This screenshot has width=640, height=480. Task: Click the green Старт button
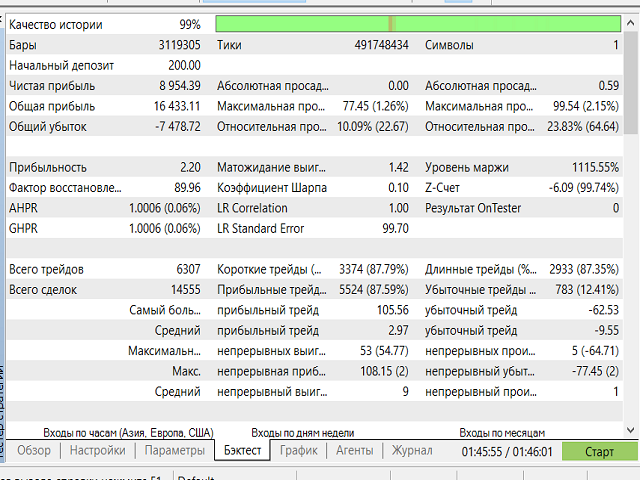point(599,451)
